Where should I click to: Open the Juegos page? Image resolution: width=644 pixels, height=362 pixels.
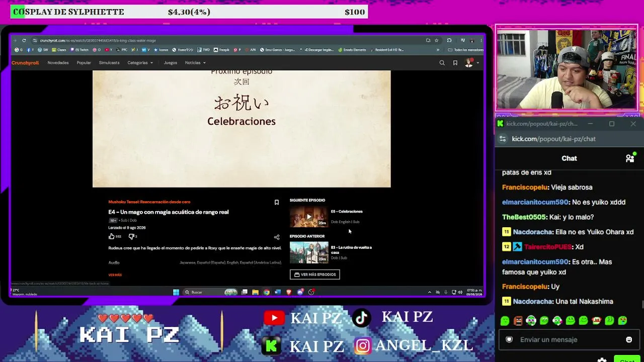pyautogui.click(x=170, y=63)
